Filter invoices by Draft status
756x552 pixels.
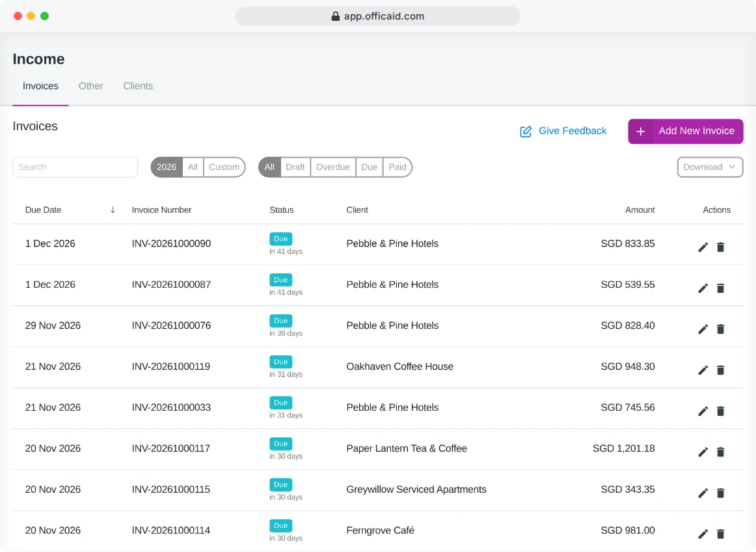click(x=295, y=167)
